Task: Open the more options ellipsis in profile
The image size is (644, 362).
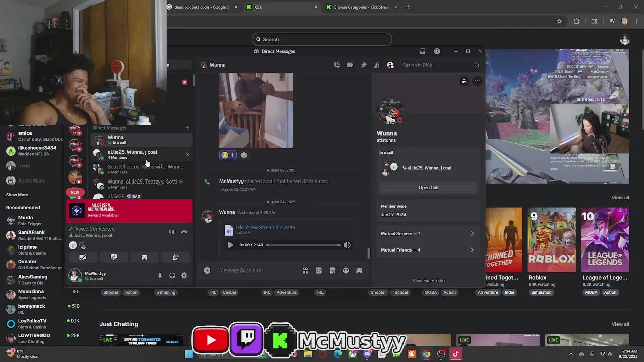Action: (477, 81)
